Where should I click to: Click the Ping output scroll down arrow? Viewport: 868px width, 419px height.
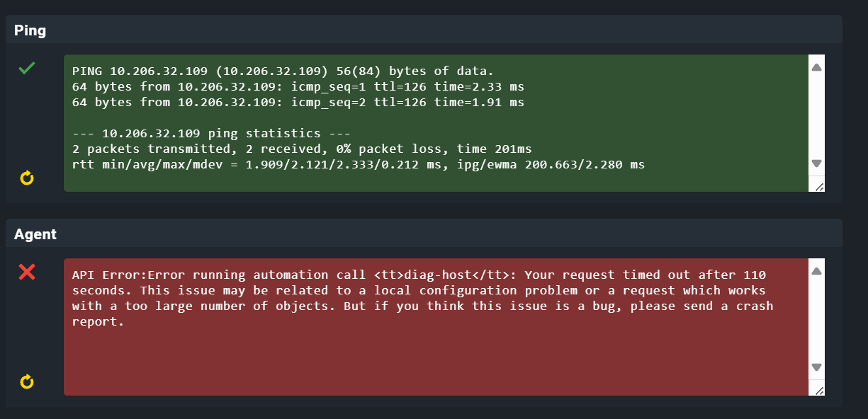816,163
